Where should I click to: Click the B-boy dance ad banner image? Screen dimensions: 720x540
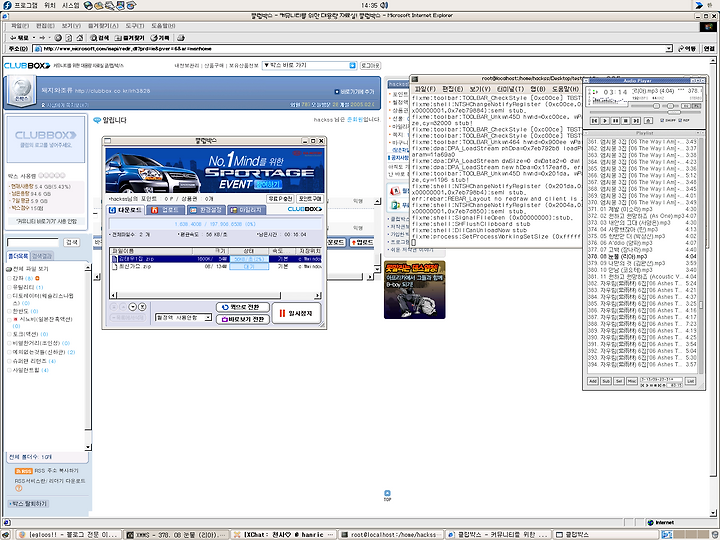pos(415,290)
